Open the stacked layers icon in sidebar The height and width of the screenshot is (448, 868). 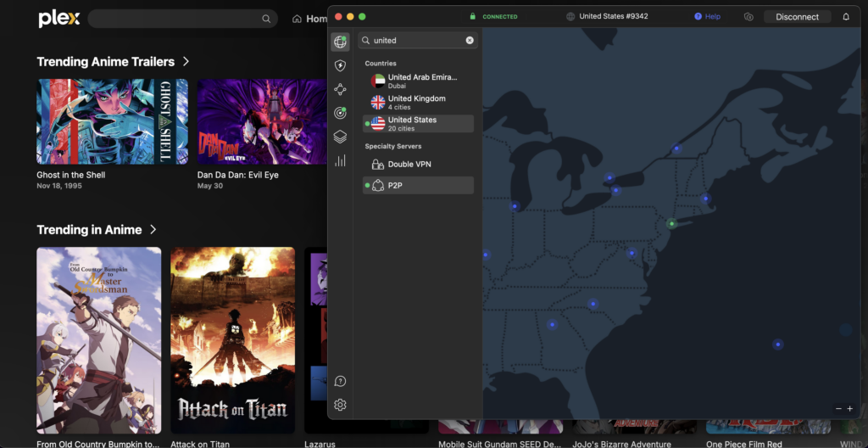[340, 137]
